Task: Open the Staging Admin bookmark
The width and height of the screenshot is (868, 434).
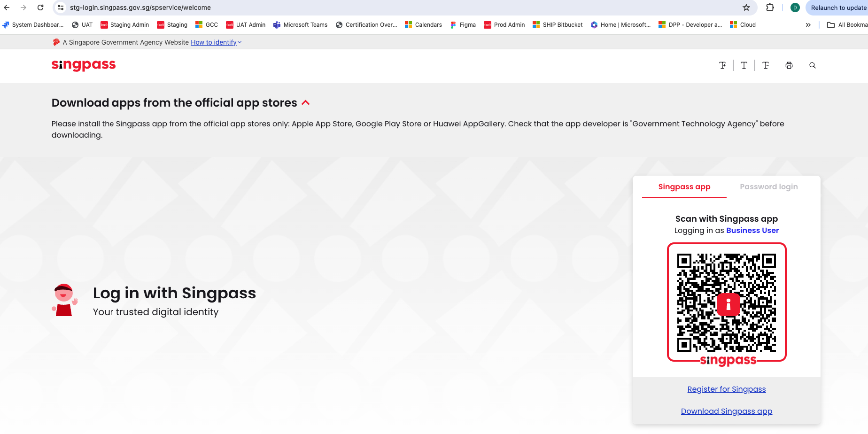Action: [x=125, y=25]
